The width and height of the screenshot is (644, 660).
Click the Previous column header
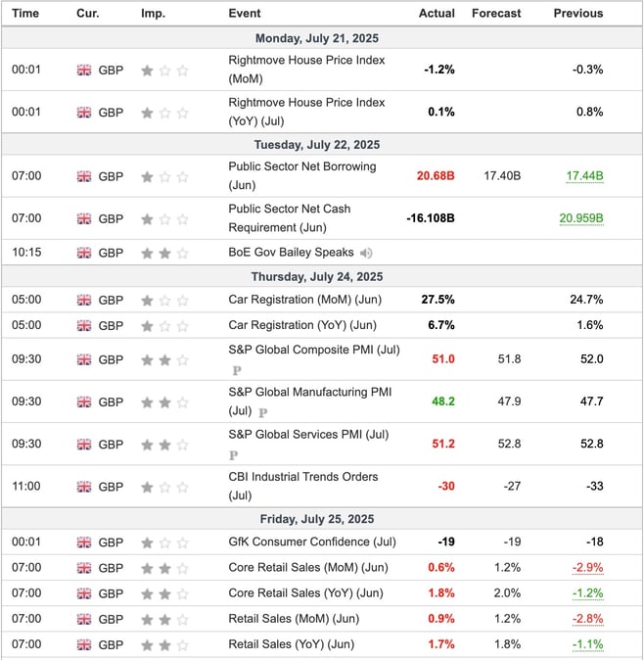578,14
